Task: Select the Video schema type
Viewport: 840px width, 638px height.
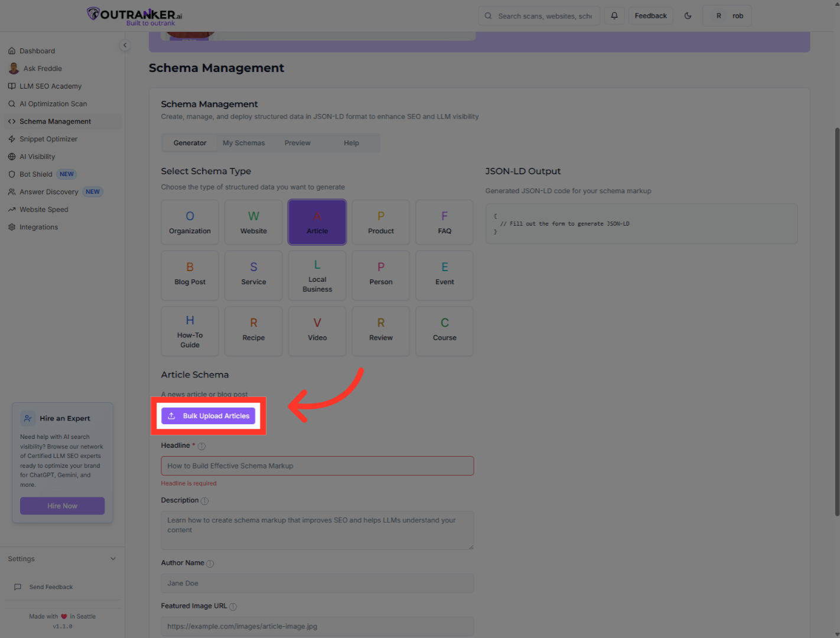Action: click(x=317, y=331)
